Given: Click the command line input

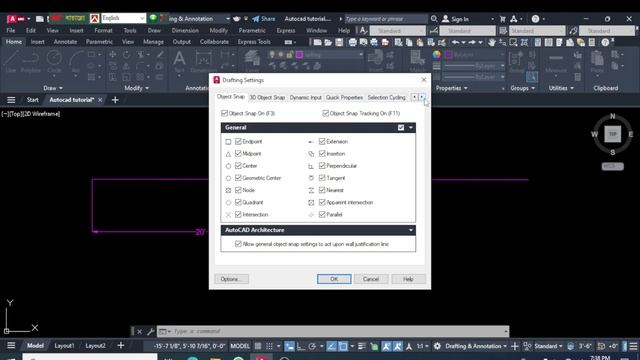Looking at the screenshot, I should [333, 331].
